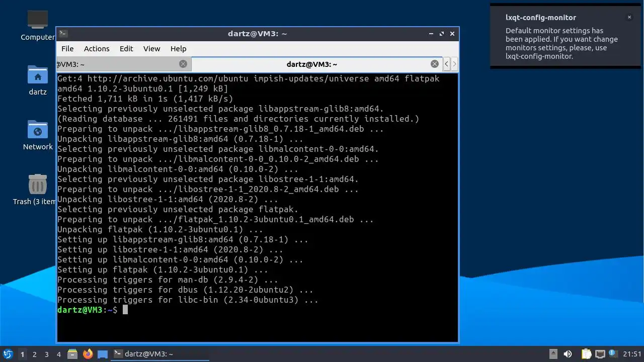Click the show desktop icon in panel
This screenshot has width=644, height=362.
[x=103, y=354]
